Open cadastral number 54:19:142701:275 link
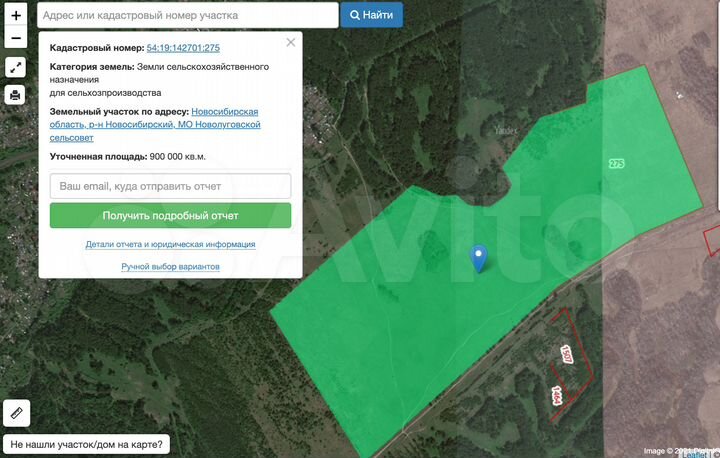The width and height of the screenshot is (720, 458). point(183,48)
